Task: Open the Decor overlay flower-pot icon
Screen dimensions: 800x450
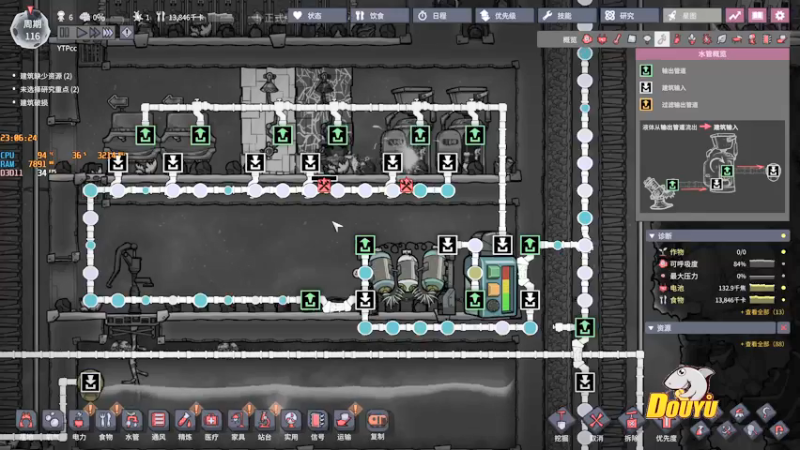Action: [x=692, y=39]
